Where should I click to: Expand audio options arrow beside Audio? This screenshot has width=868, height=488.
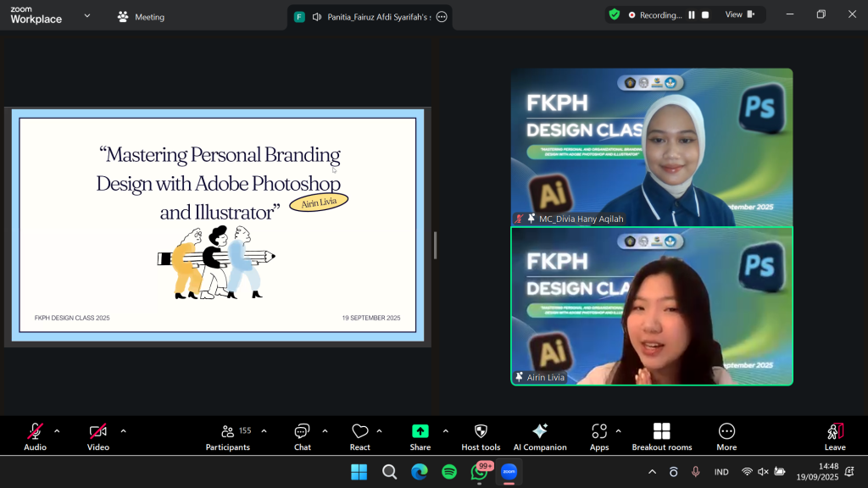[x=58, y=431]
